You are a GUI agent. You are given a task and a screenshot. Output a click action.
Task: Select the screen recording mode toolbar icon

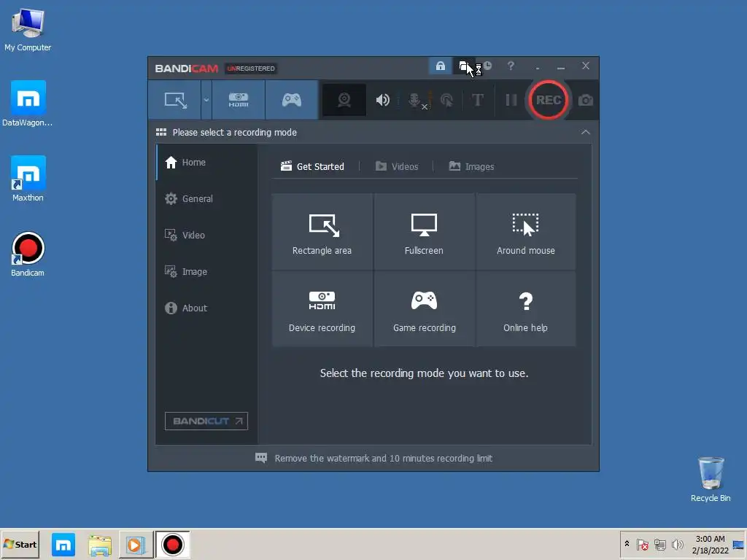click(175, 100)
